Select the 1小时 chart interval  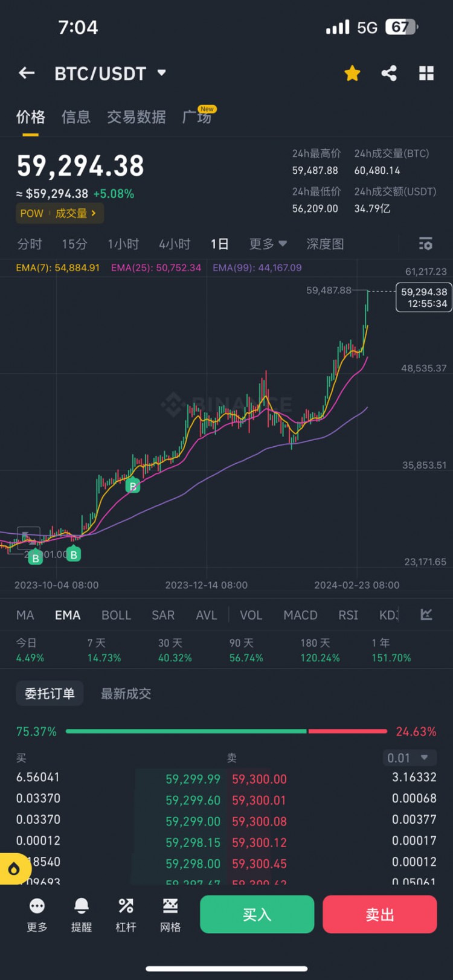[x=123, y=244]
